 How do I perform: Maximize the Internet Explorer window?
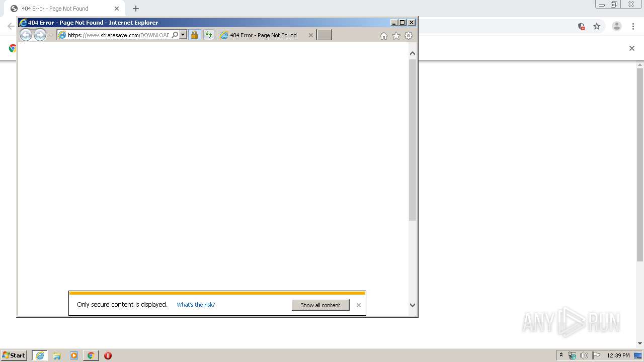[403, 23]
